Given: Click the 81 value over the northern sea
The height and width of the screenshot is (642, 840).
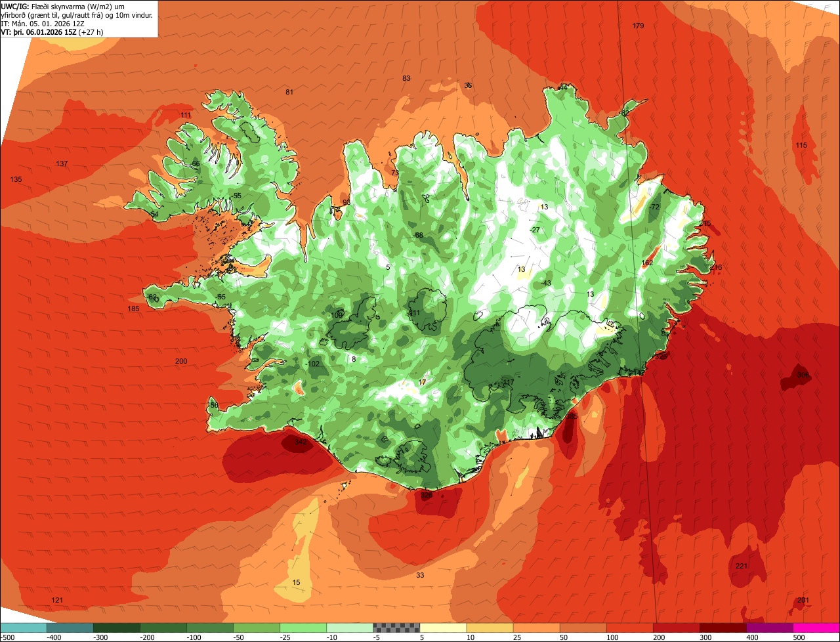Looking at the screenshot, I should coord(289,92).
